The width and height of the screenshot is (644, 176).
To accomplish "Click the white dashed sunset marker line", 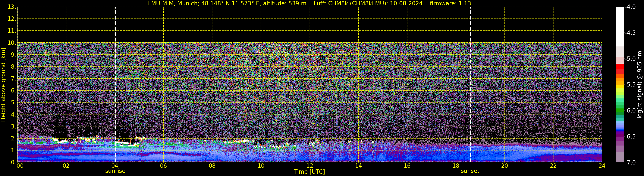I will click(470, 85).
